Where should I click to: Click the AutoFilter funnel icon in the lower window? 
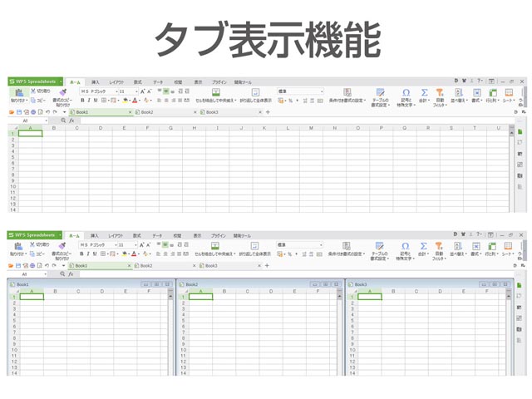(x=439, y=246)
